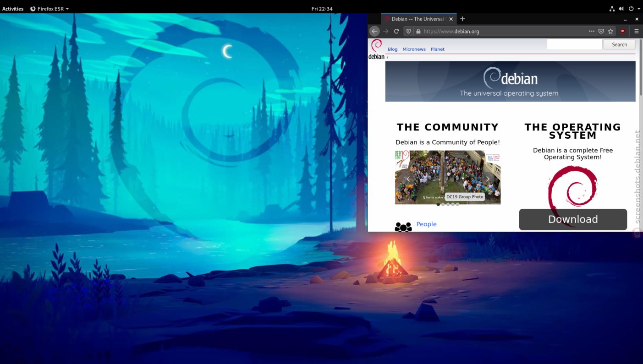Open a new tab with the plus icon
Viewport: 643px width, 364px height.
coord(462,19)
